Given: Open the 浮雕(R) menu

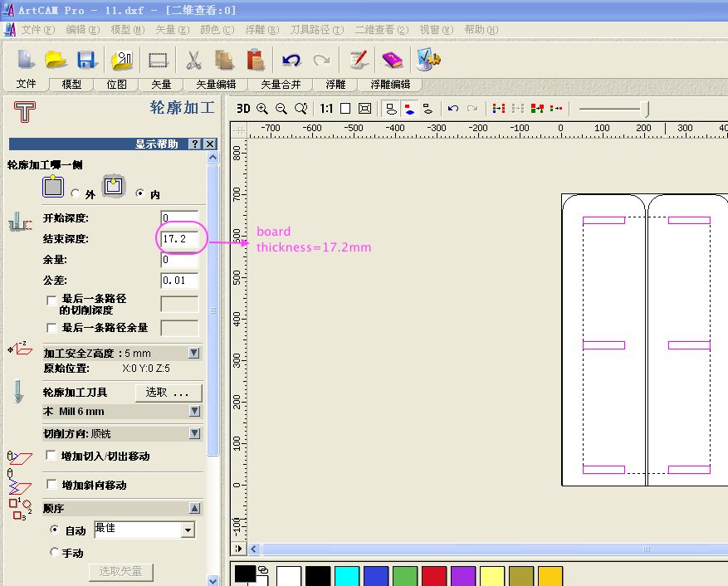Looking at the screenshot, I should (x=262, y=30).
